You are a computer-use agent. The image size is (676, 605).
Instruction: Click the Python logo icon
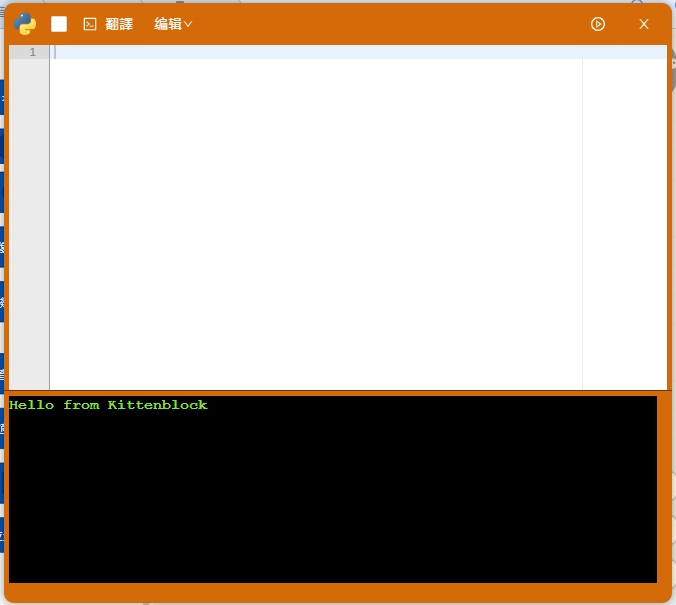coord(26,24)
